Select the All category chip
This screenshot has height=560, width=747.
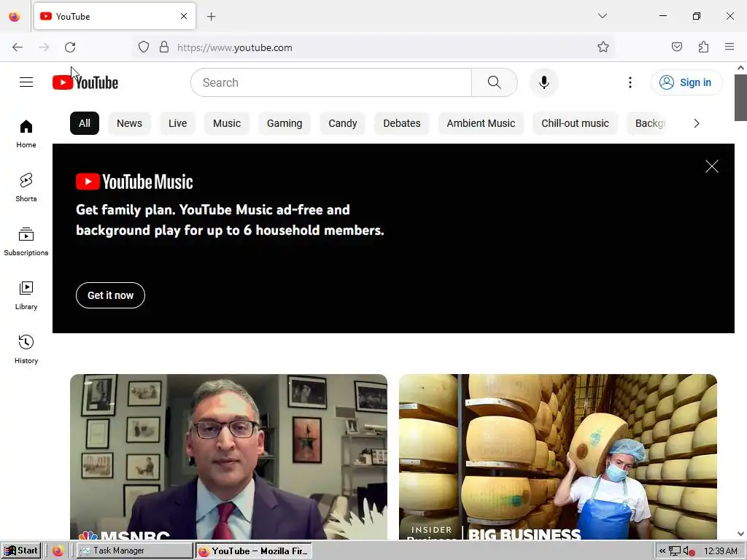(85, 123)
